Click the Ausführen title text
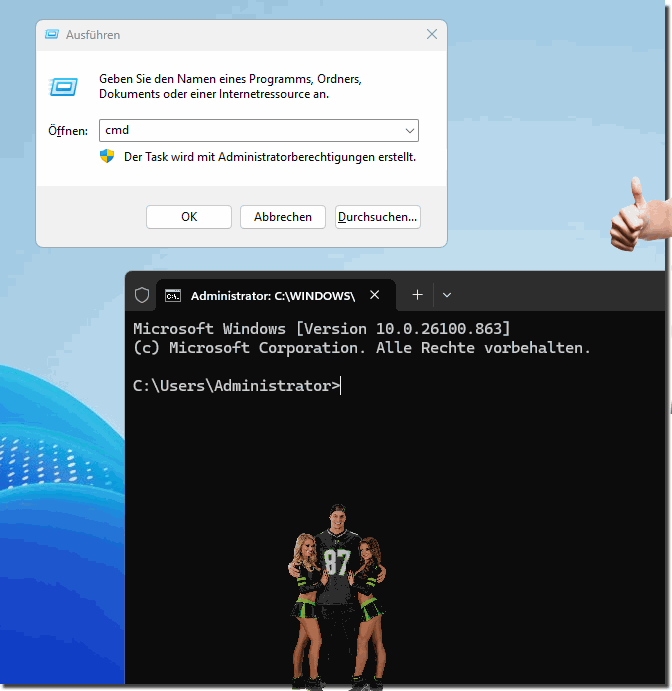 tap(93, 35)
